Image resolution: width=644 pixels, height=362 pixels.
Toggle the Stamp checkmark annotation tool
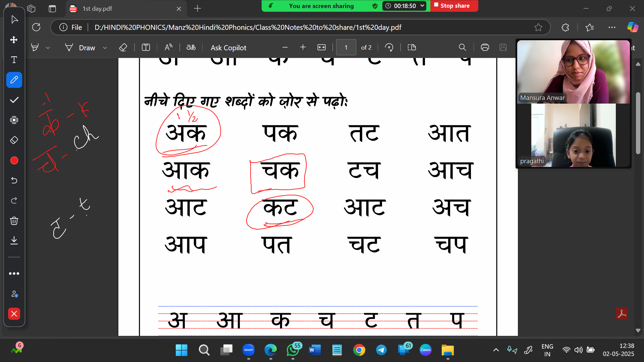14,100
